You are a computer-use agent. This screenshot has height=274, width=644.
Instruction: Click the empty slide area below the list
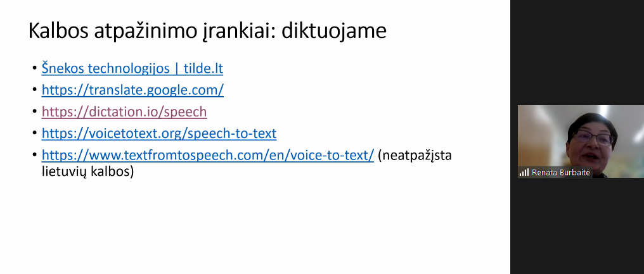pyautogui.click(x=254, y=228)
